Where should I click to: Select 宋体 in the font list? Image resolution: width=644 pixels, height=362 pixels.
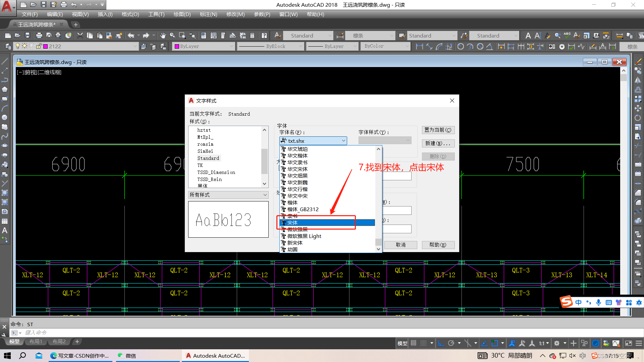click(x=292, y=223)
